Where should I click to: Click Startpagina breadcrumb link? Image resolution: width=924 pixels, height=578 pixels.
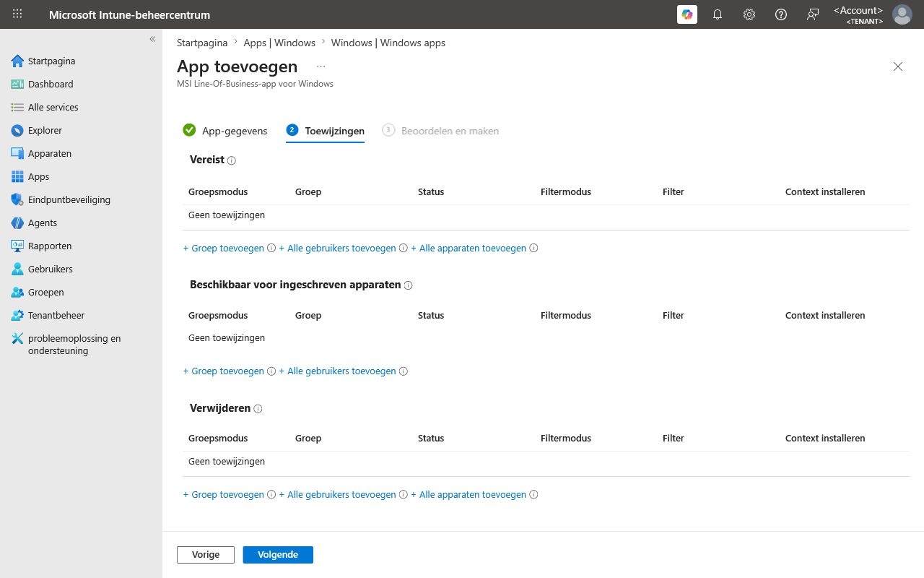coord(202,43)
